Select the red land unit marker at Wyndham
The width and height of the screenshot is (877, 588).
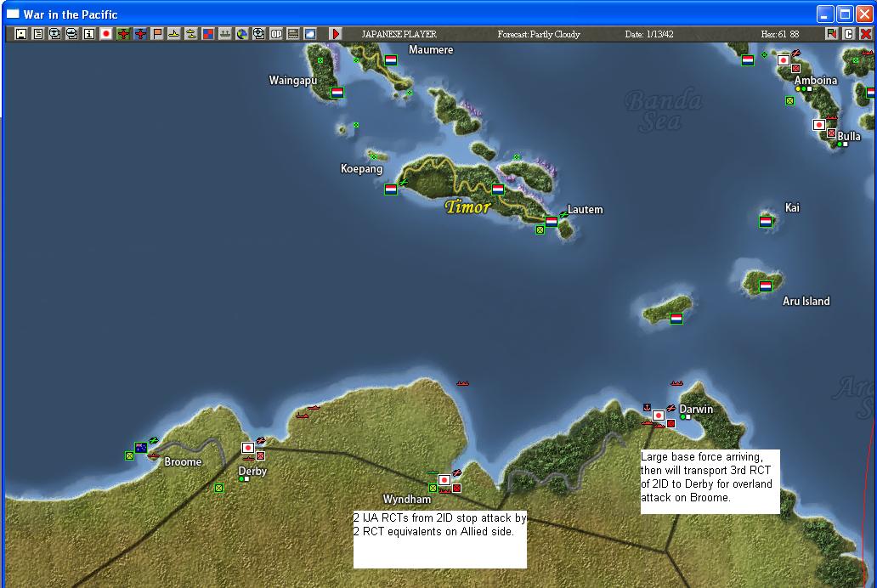coord(456,489)
